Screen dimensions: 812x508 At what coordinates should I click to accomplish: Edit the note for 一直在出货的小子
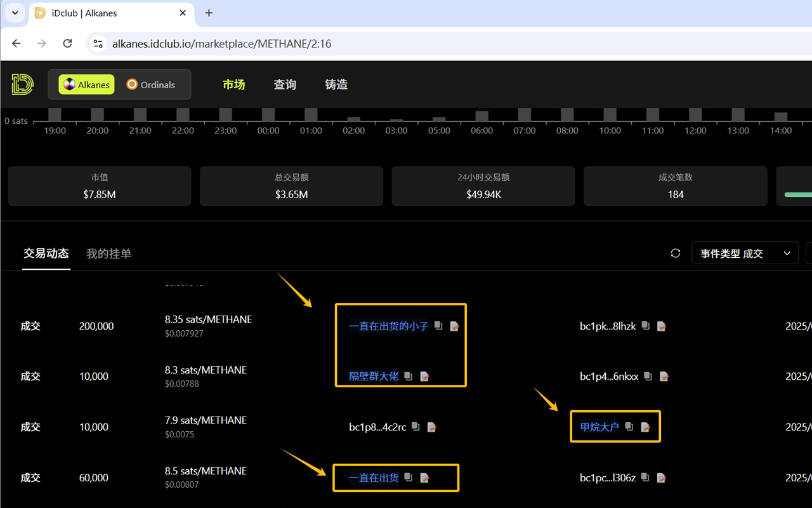click(454, 326)
